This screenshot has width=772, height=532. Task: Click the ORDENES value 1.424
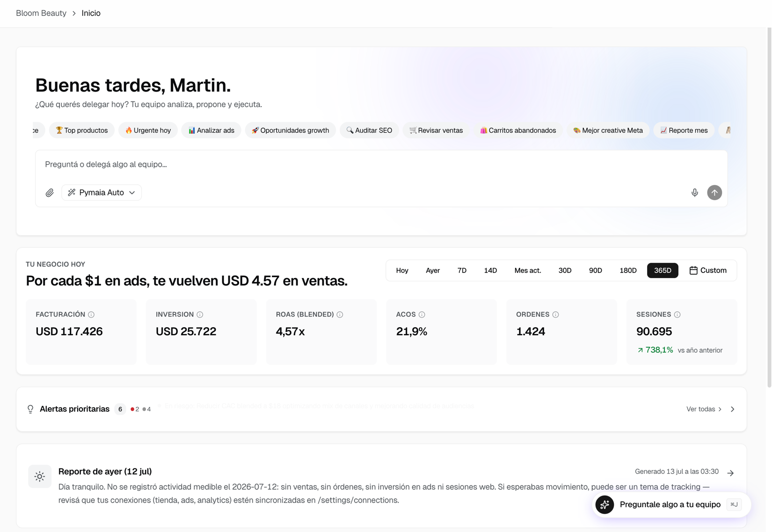pos(531,331)
